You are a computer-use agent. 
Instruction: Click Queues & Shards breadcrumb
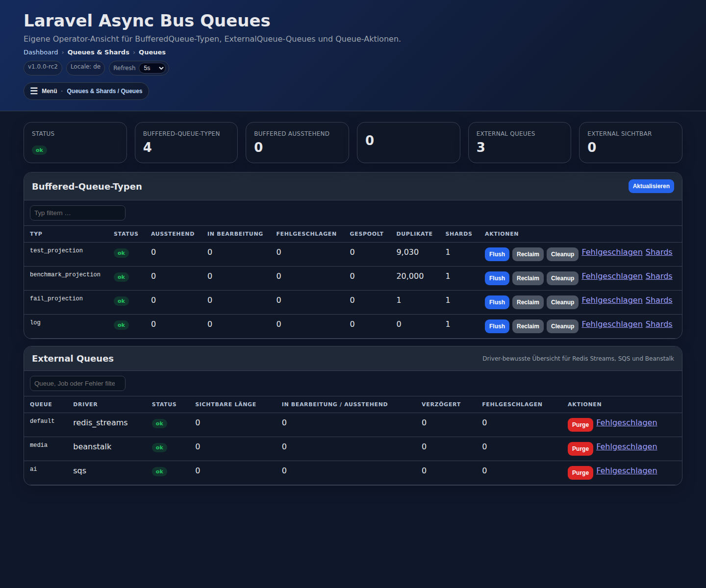coord(99,52)
